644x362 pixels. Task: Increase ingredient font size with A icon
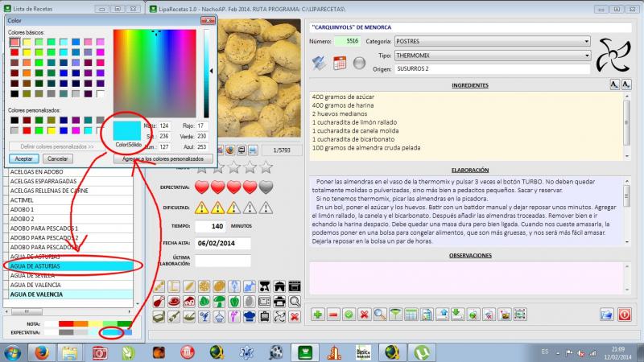tap(614, 84)
